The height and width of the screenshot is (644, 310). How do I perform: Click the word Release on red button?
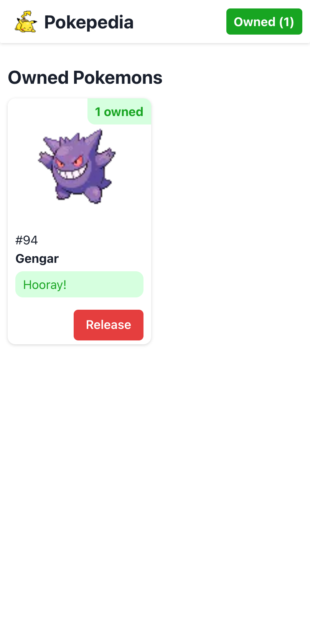pyautogui.click(x=109, y=325)
